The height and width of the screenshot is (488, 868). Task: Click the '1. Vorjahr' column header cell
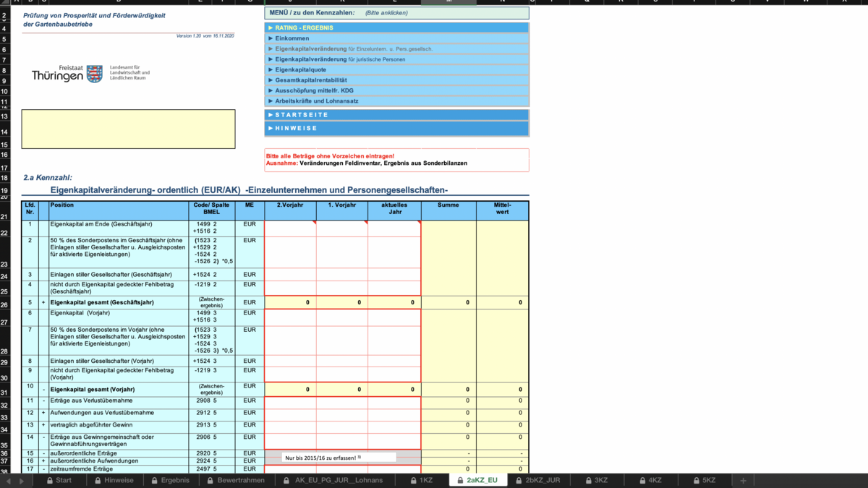(x=342, y=210)
